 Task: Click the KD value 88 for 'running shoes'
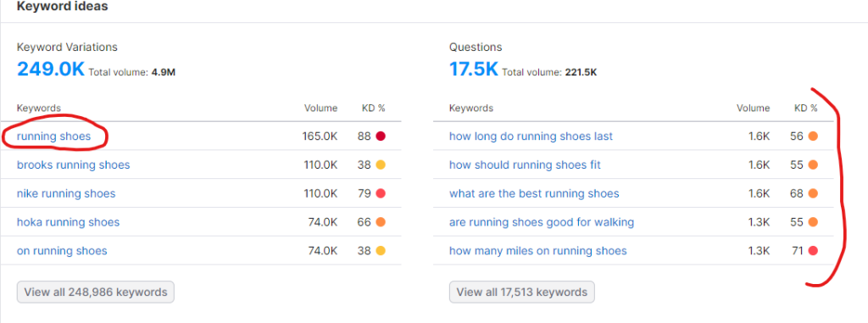click(364, 136)
